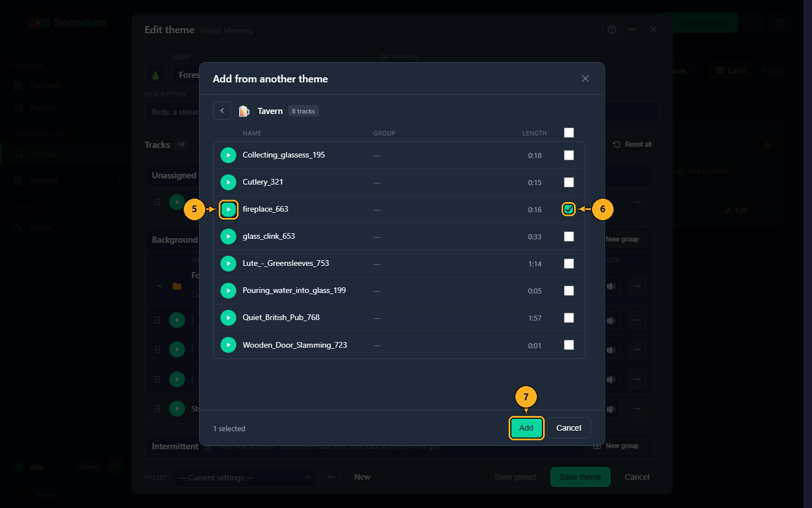Check the Lute_-_Greensleeves_753 checkbox
Image resolution: width=812 pixels, height=508 pixels.
569,264
